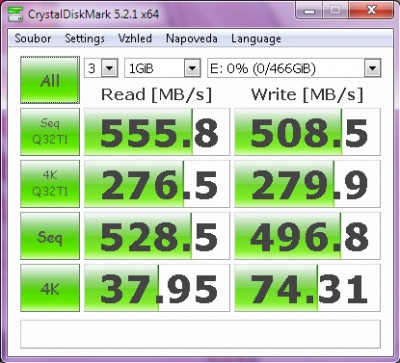This screenshot has height=363, width=400.
Task: Open the Napoveda menu
Action: (x=192, y=39)
